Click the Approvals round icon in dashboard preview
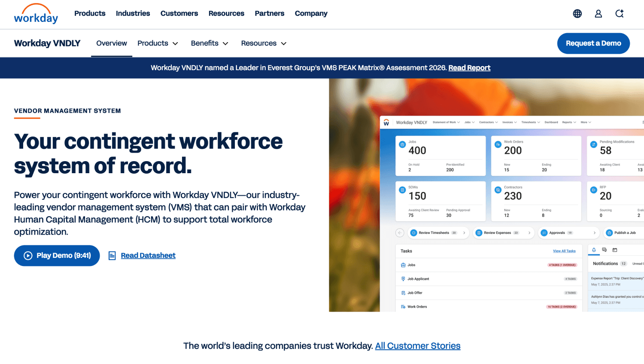Image resolution: width=644 pixels, height=364 pixels. click(x=544, y=233)
